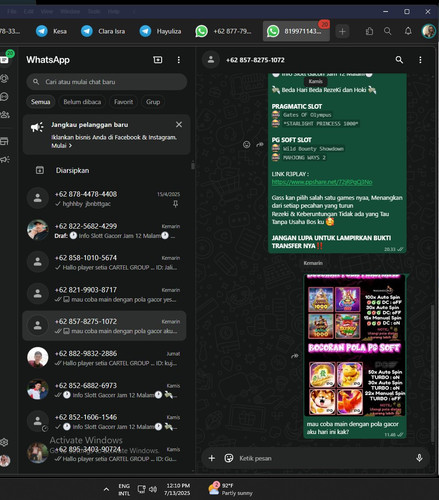
Task: Focus the 'Cari atau mulai chat baru' search field
Action: (107, 82)
